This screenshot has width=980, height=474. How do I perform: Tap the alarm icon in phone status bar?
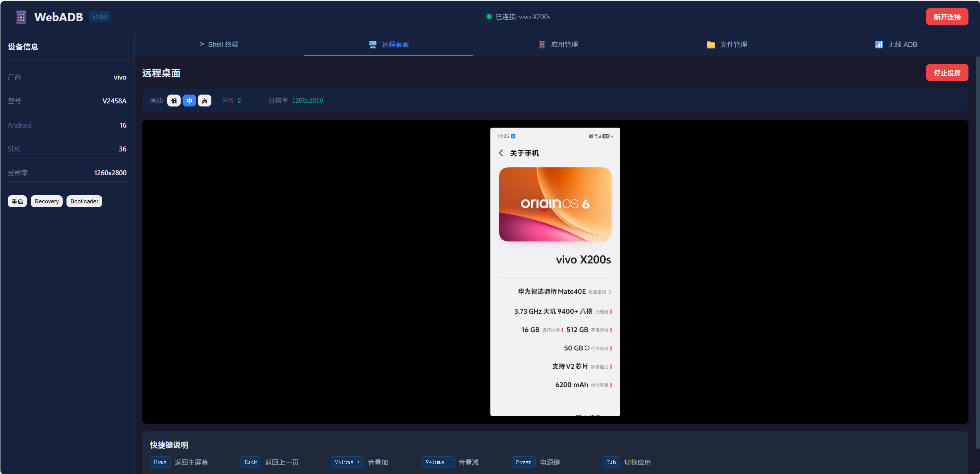pyautogui.click(x=591, y=136)
